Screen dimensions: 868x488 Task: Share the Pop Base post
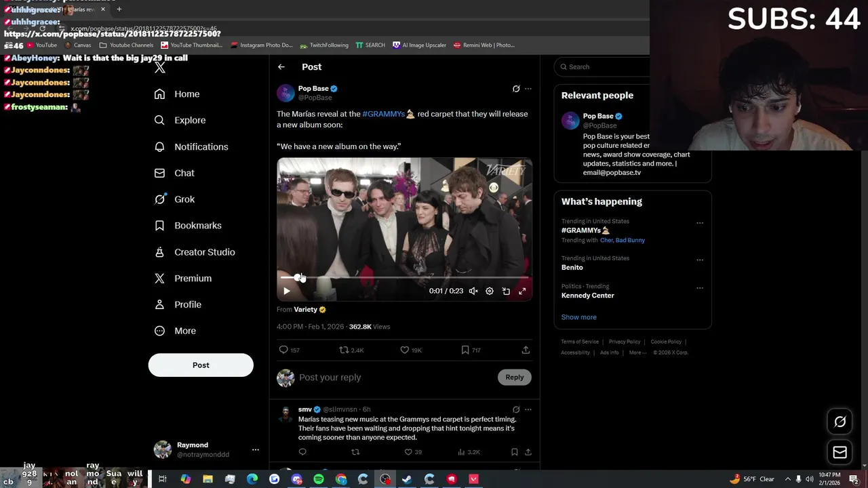click(x=526, y=350)
